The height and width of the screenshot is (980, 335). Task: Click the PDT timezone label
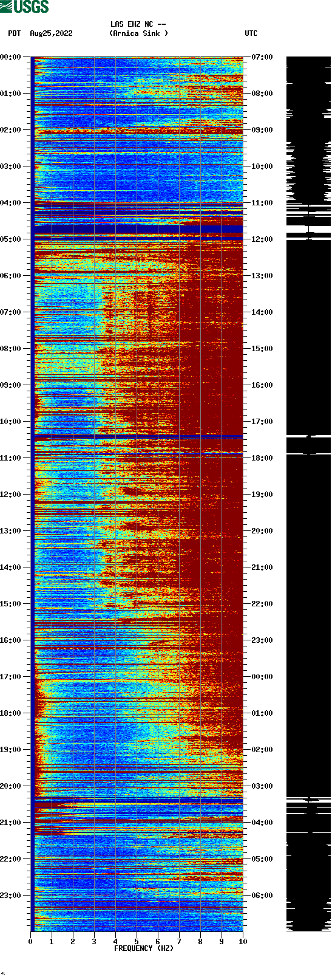(x=15, y=33)
